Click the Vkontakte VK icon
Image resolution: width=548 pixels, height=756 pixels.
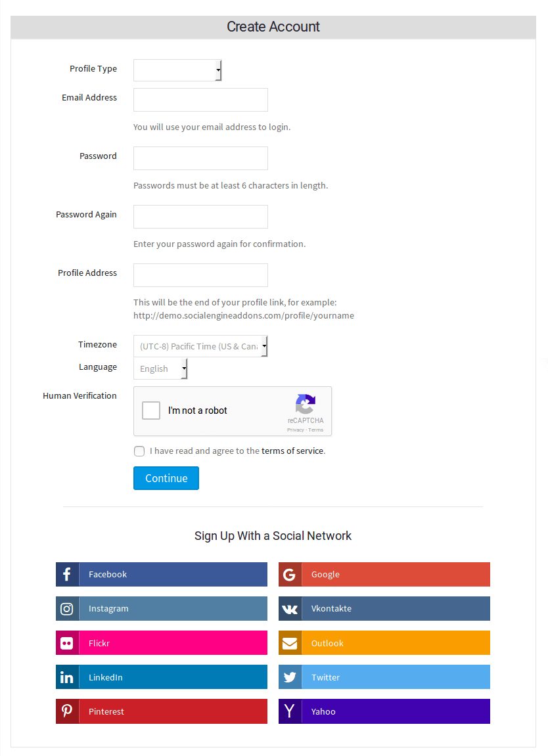point(290,609)
